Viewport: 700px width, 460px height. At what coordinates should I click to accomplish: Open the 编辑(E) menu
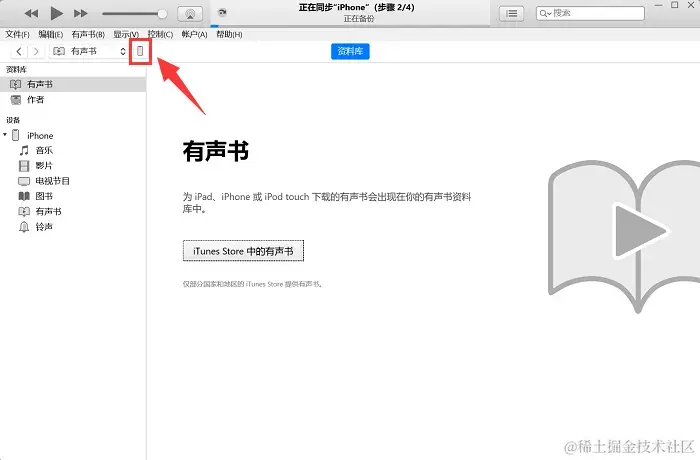[50, 34]
